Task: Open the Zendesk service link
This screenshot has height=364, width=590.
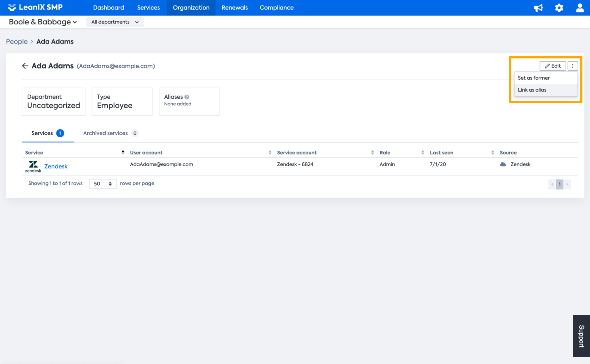Action: point(56,166)
